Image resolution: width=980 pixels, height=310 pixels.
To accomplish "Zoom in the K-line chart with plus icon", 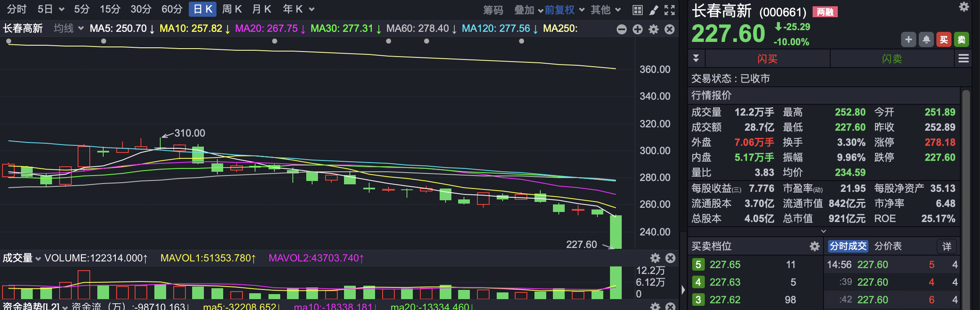I will [x=638, y=29].
